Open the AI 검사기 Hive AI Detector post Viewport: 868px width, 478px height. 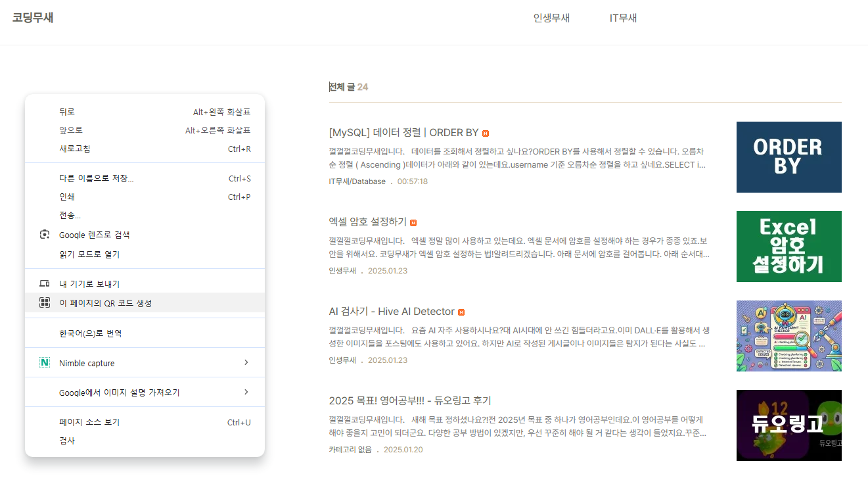coord(392,311)
